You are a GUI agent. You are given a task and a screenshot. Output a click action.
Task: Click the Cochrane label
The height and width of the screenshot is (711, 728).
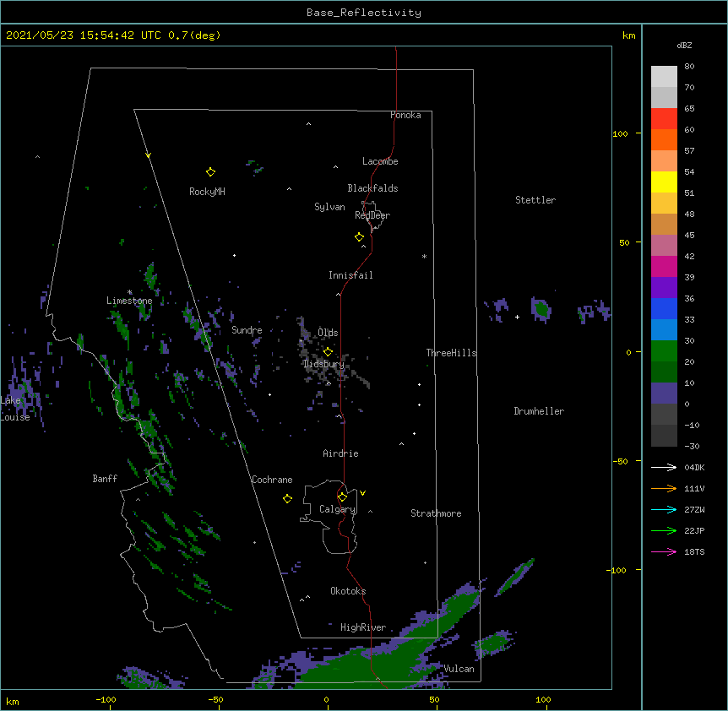pos(272,480)
